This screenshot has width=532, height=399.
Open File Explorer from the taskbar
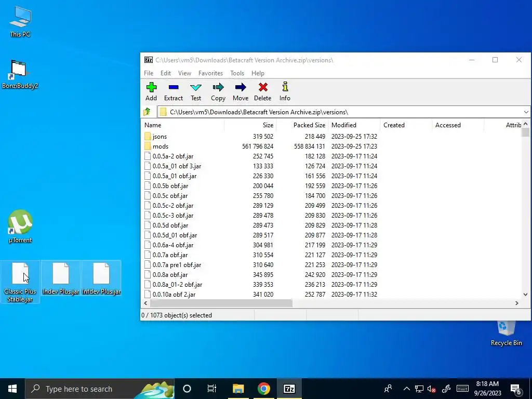coord(238,389)
